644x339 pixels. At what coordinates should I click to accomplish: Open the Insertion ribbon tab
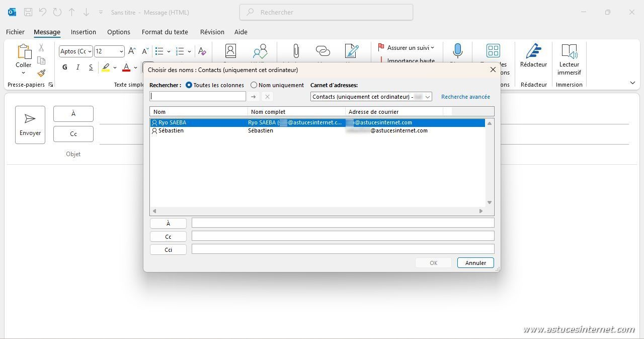point(83,32)
